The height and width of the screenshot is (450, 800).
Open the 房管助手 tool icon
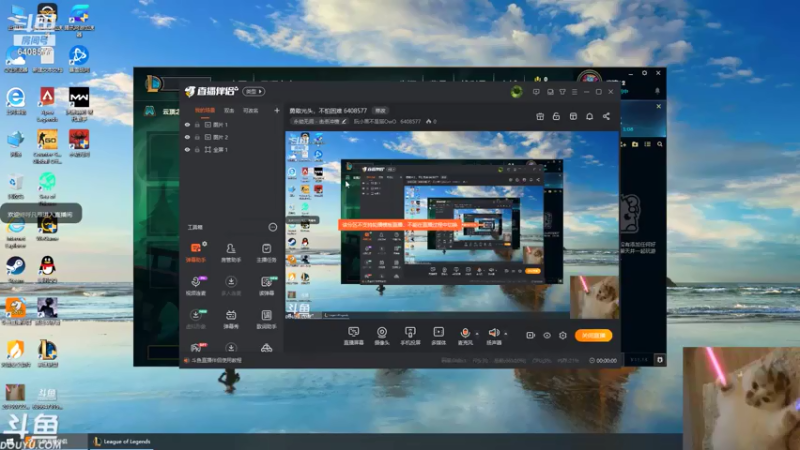(x=231, y=252)
